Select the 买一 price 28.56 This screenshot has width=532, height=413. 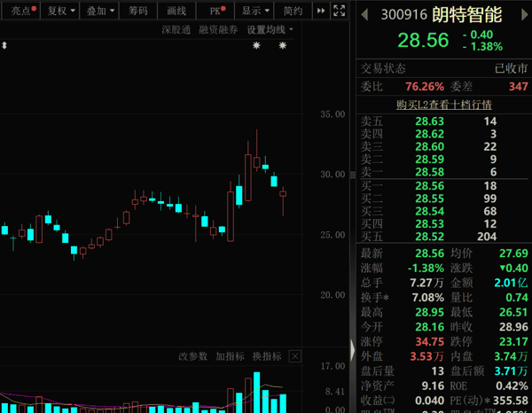click(429, 186)
